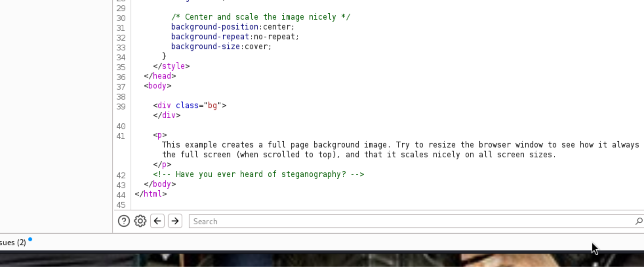Focus the Search input field
The image size is (644, 274).
[x=416, y=221]
